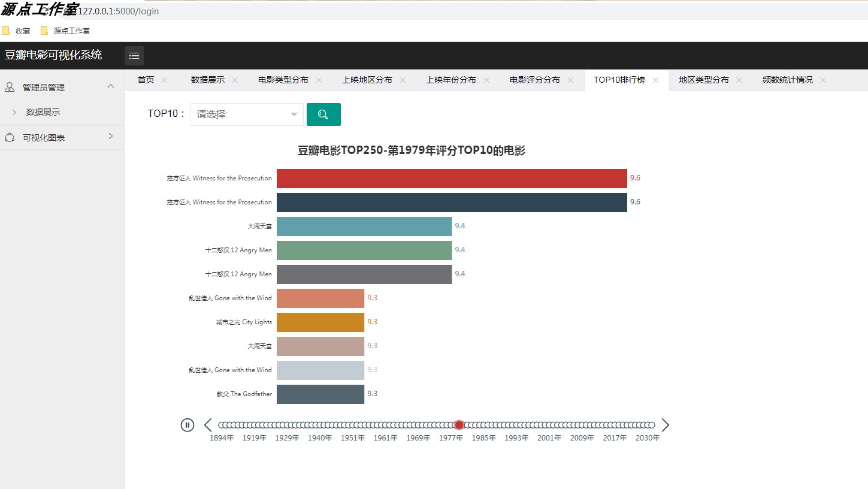Open 数据展示 in the sidebar
The width and height of the screenshot is (868, 489).
pos(43,112)
